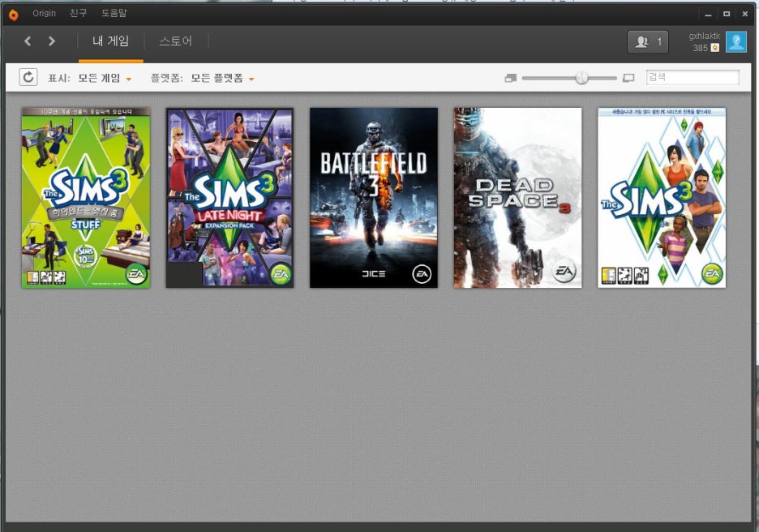Go forward with the right arrow

tap(51, 41)
